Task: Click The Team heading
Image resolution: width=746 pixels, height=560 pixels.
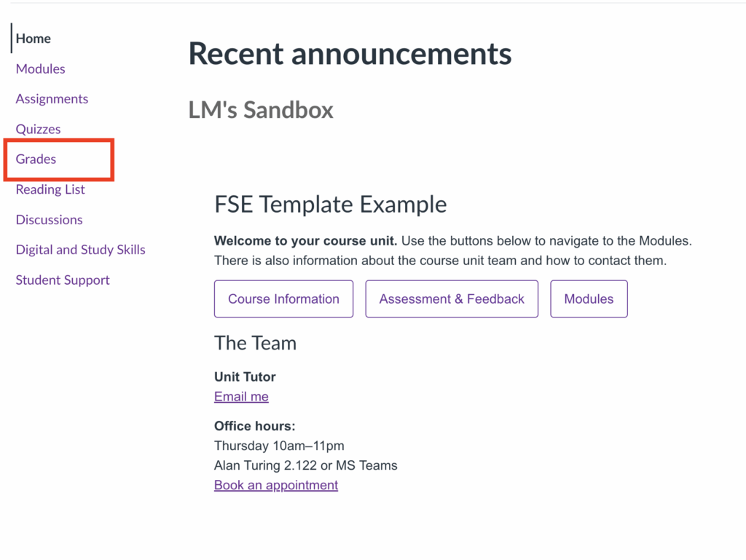Action: click(255, 343)
